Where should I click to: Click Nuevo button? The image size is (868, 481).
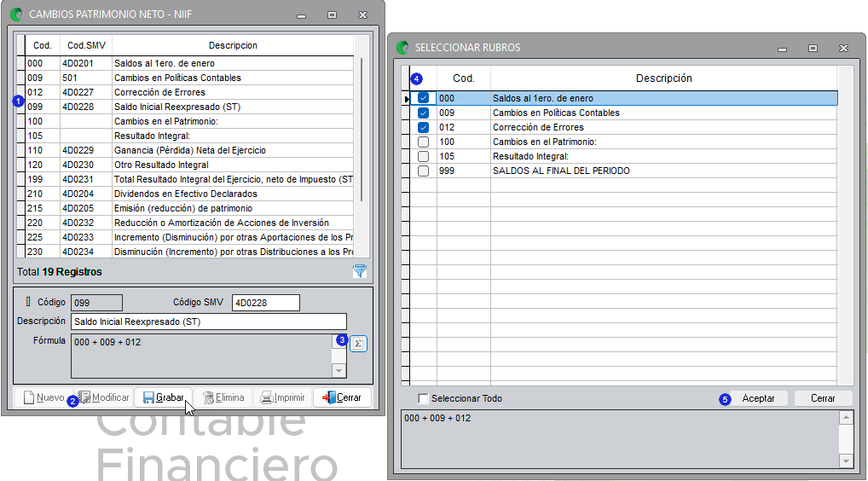44,397
